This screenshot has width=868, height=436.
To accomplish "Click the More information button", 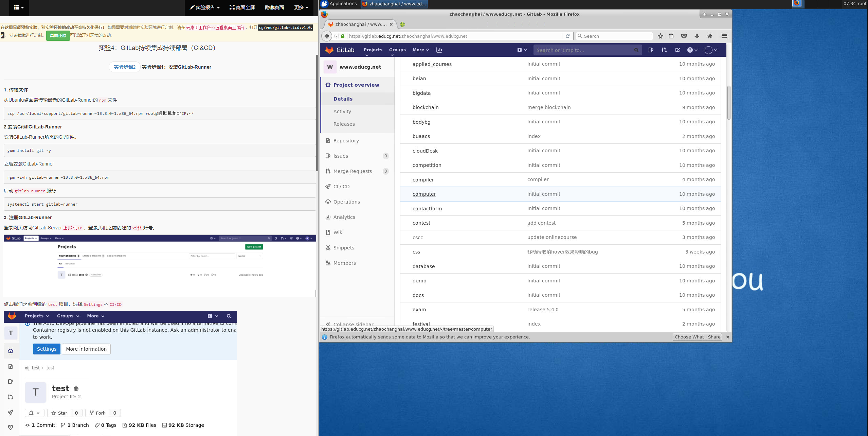I will click(x=86, y=349).
